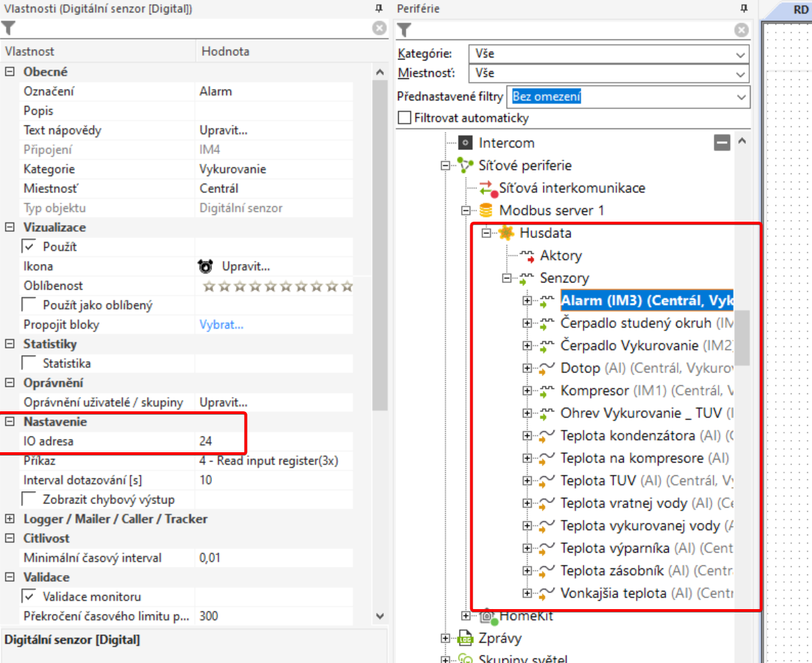Click the properties panel scrollbar thumb
Image resolution: width=812 pixels, height=663 pixels.
point(380,245)
